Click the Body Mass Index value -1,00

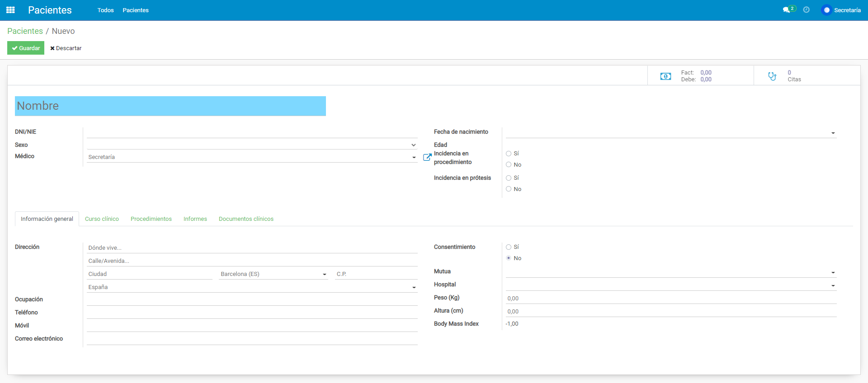[x=512, y=324]
